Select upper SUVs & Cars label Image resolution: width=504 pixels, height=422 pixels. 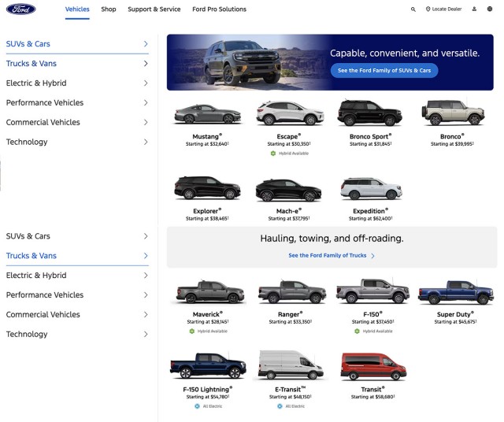click(28, 44)
